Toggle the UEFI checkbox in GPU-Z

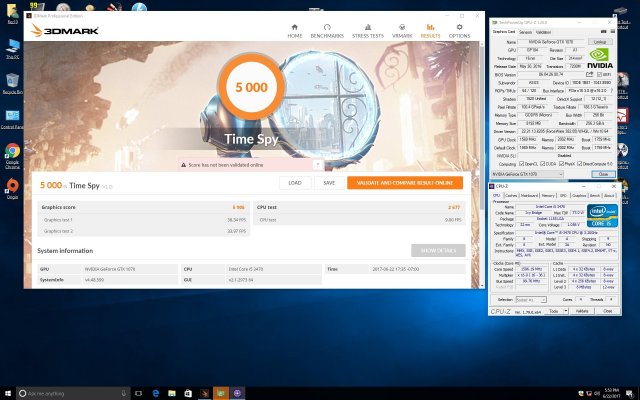coord(599,73)
